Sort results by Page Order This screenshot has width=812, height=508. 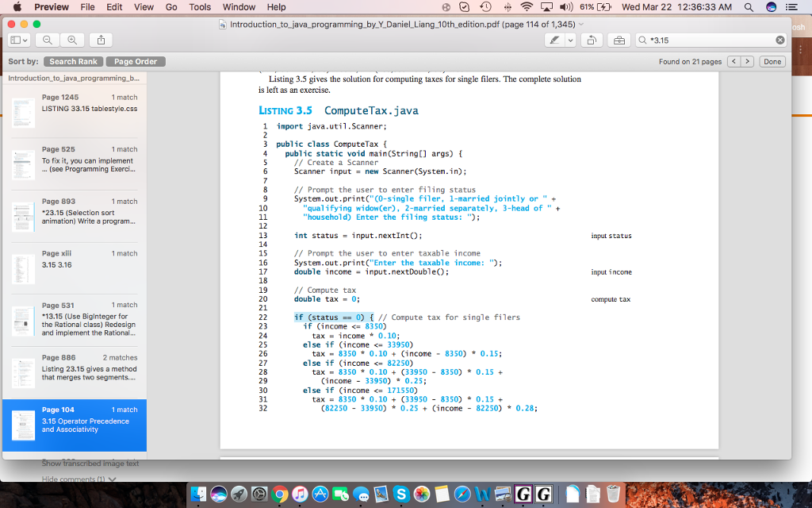135,61
